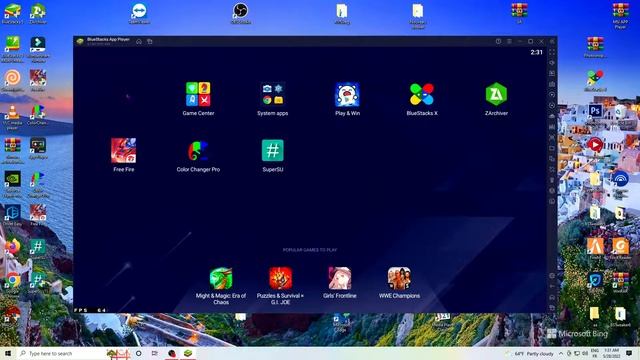The width and height of the screenshot is (640, 360).
Task: Show hidden system tray icons
Action: [x=561, y=353]
